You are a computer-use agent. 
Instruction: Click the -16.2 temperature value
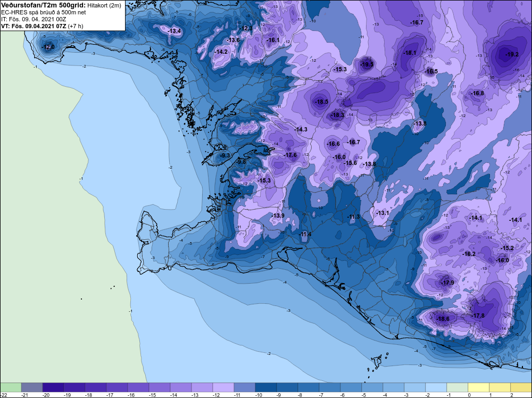pos(469,254)
